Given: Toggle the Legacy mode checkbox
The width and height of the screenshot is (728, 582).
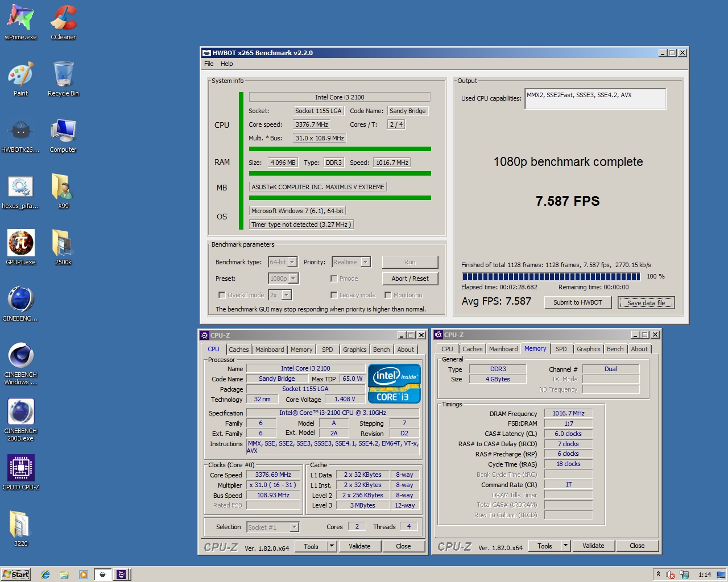Looking at the screenshot, I should [x=334, y=295].
